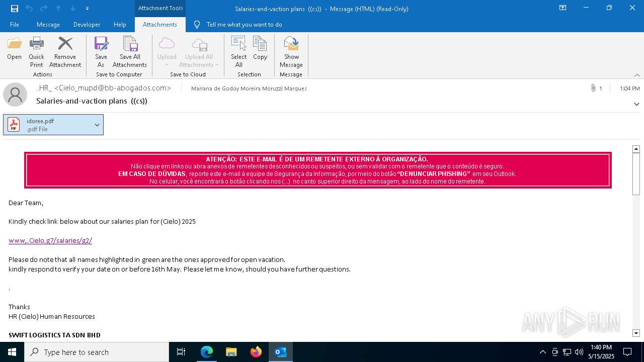
Task: Open the Windows Start menu
Action: (x=12, y=352)
